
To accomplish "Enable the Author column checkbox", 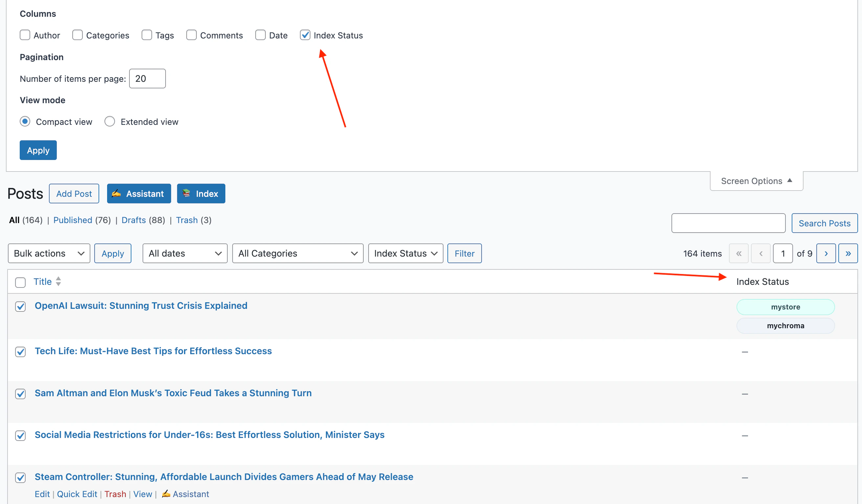I will pos(25,35).
